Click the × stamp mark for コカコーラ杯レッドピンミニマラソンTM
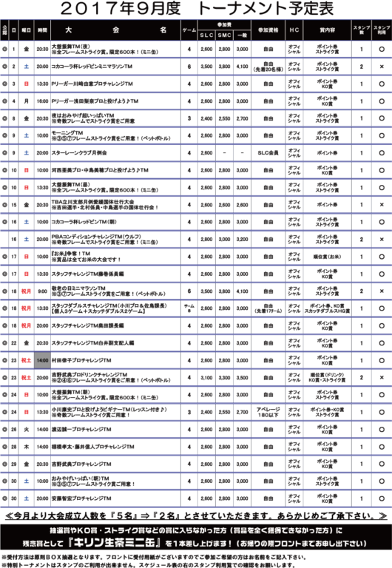 point(382,67)
